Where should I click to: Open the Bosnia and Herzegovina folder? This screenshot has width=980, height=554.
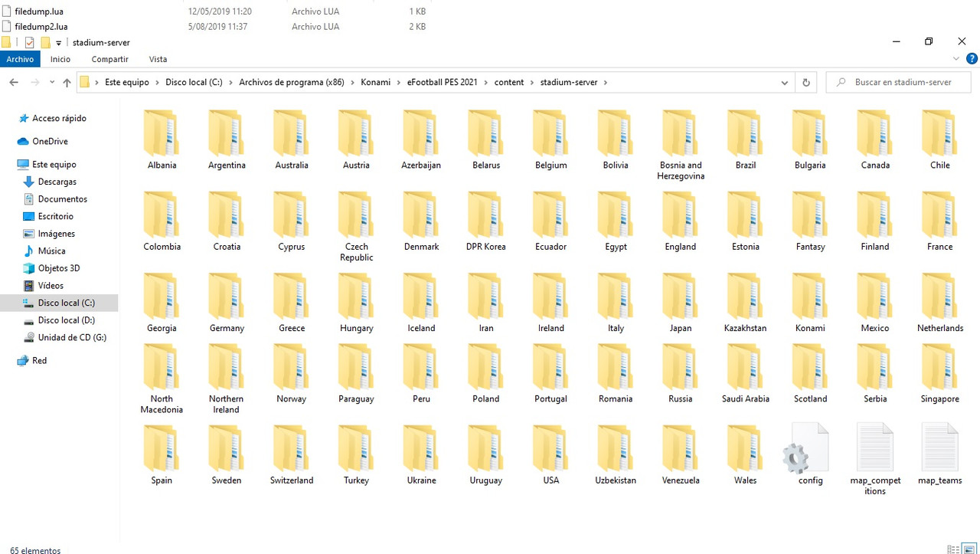pos(681,146)
